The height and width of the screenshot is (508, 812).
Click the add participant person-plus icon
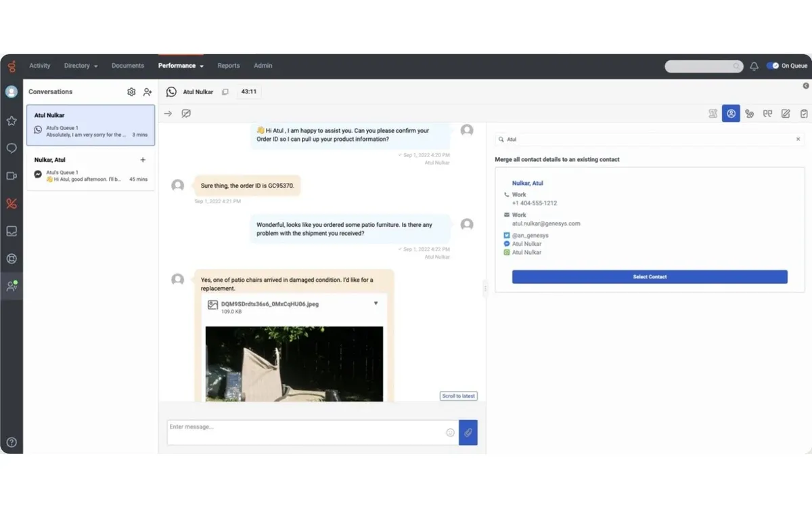coord(148,92)
